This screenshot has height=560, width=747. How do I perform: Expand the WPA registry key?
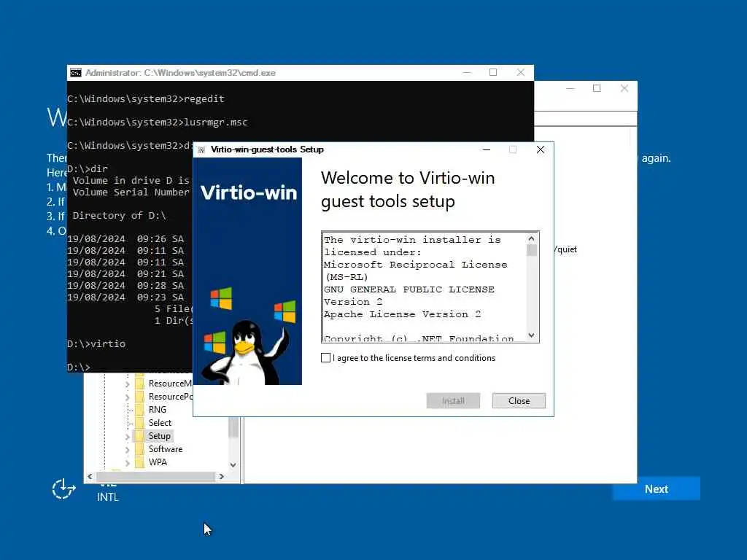pyautogui.click(x=127, y=462)
